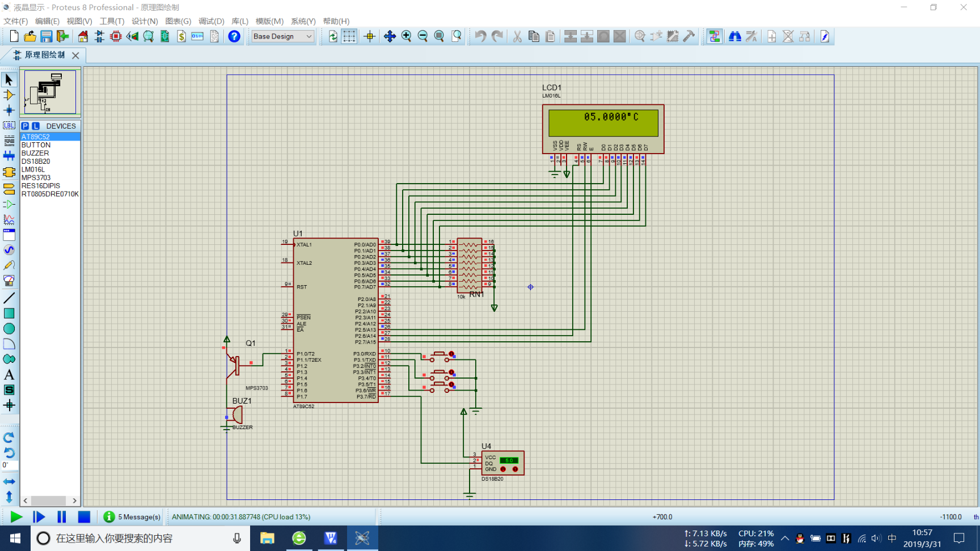
Task: Open the 库(L) menu
Action: pyautogui.click(x=240, y=21)
